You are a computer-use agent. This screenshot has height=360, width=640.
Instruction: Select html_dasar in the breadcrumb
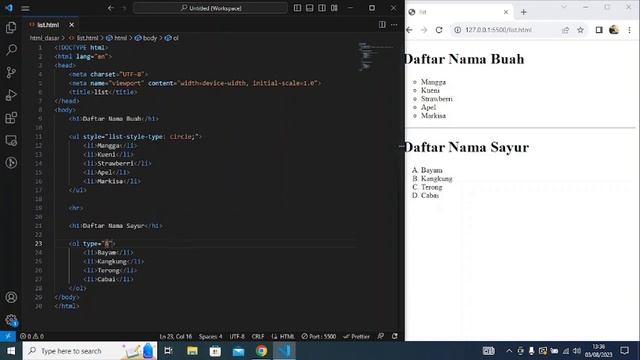(x=44, y=38)
